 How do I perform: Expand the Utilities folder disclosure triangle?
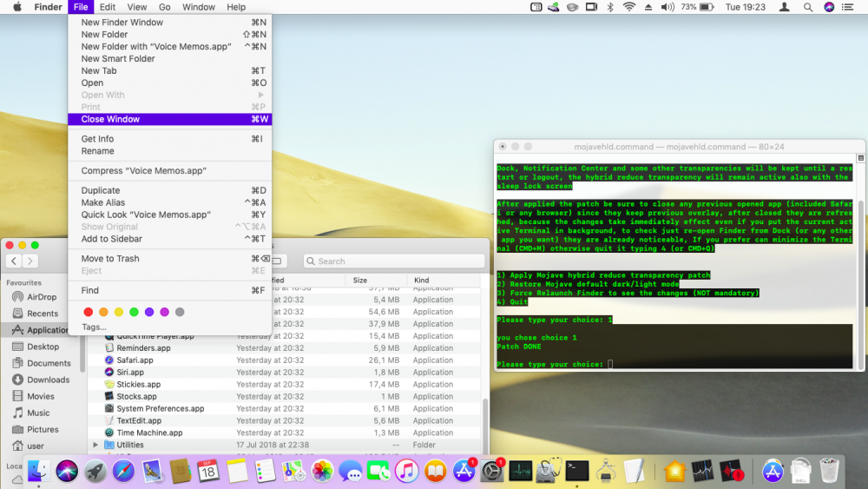95,445
